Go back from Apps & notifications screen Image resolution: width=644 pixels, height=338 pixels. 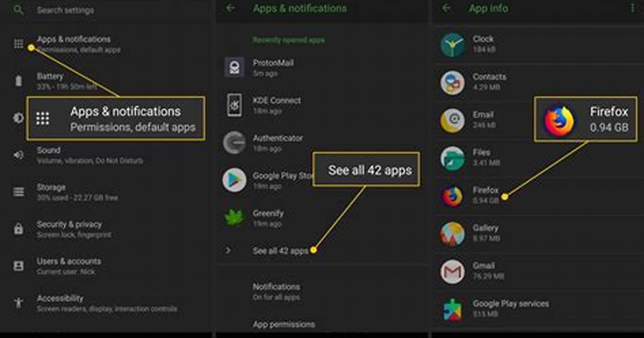point(231,8)
